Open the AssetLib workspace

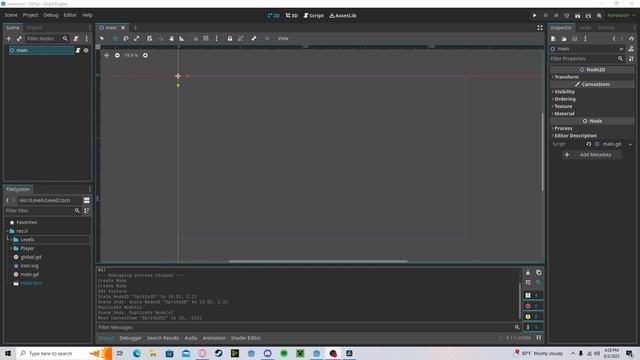point(343,16)
